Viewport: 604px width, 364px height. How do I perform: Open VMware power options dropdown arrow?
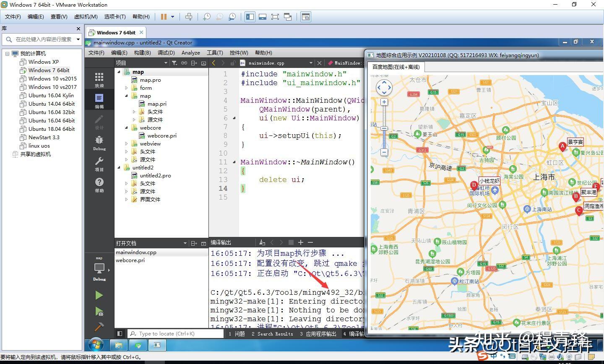click(x=172, y=17)
